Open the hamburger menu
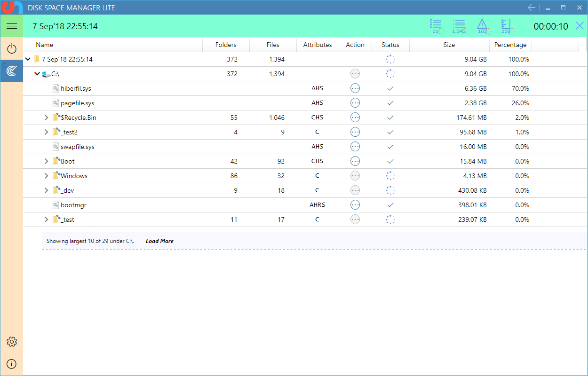 [x=12, y=26]
